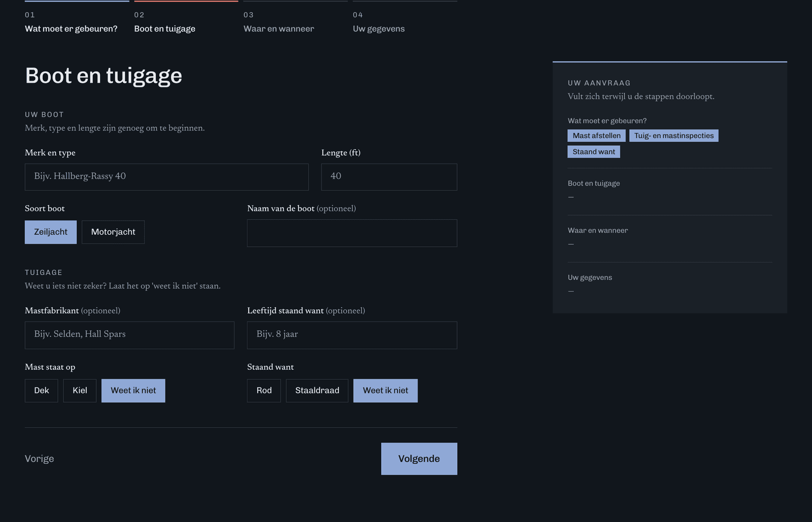
Task: Focus the Merk en type field
Action: [166, 177]
